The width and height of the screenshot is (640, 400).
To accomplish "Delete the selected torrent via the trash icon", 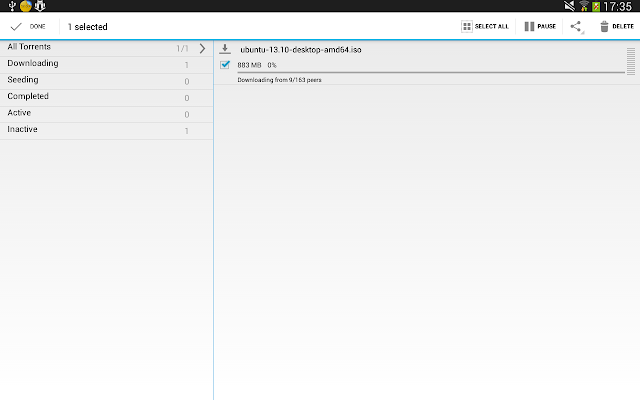I will [604, 27].
